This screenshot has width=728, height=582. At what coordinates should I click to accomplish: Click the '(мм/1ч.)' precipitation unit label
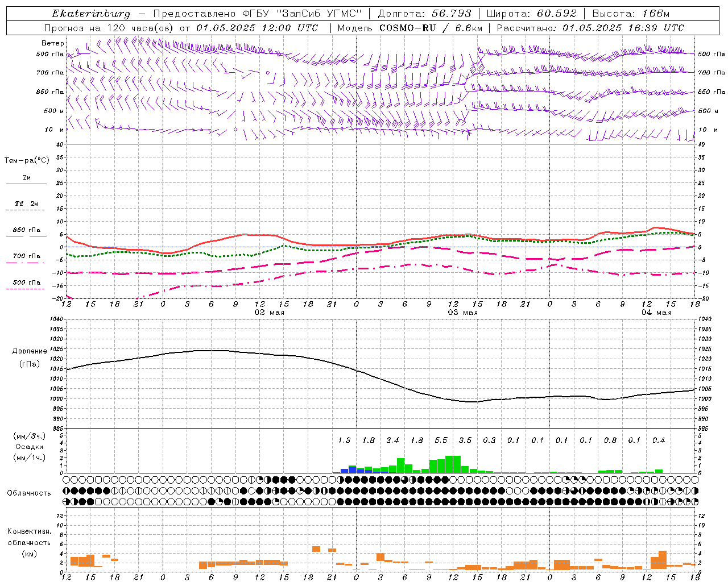point(29,458)
